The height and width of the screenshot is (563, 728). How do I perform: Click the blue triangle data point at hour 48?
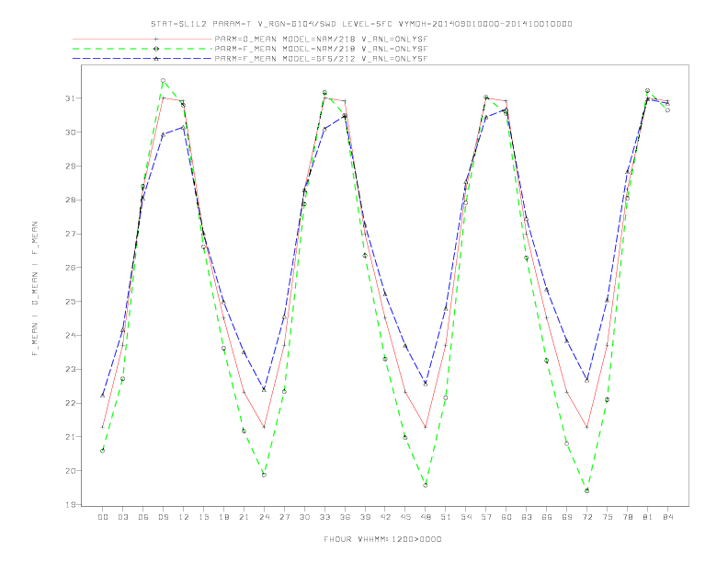click(x=426, y=384)
